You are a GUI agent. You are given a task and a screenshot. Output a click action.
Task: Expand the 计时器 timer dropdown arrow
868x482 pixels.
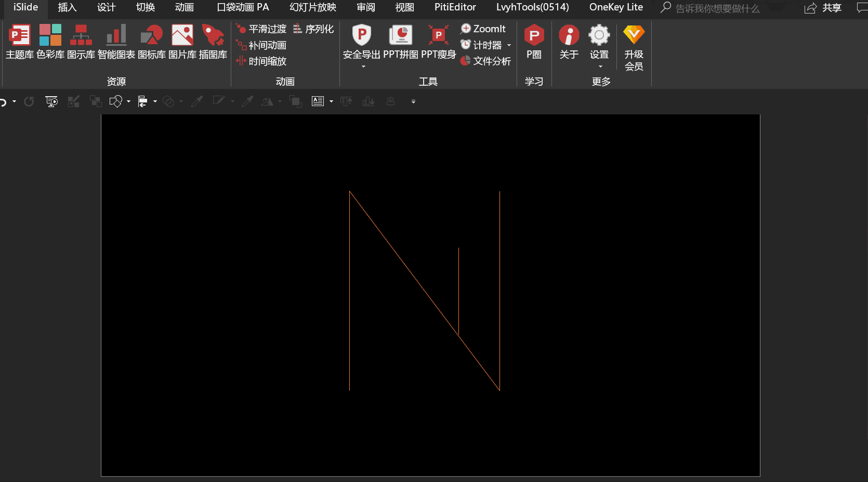click(x=509, y=45)
